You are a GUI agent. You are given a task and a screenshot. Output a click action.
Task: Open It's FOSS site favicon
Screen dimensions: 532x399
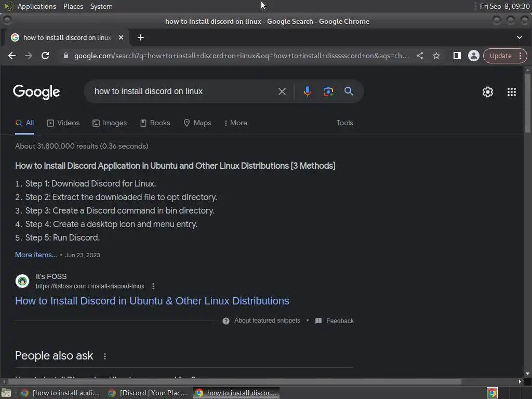click(x=22, y=281)
